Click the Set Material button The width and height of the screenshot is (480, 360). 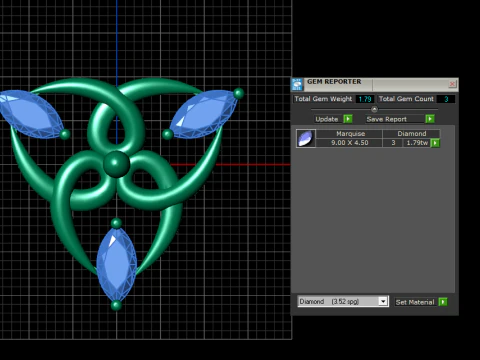point(416,302)
